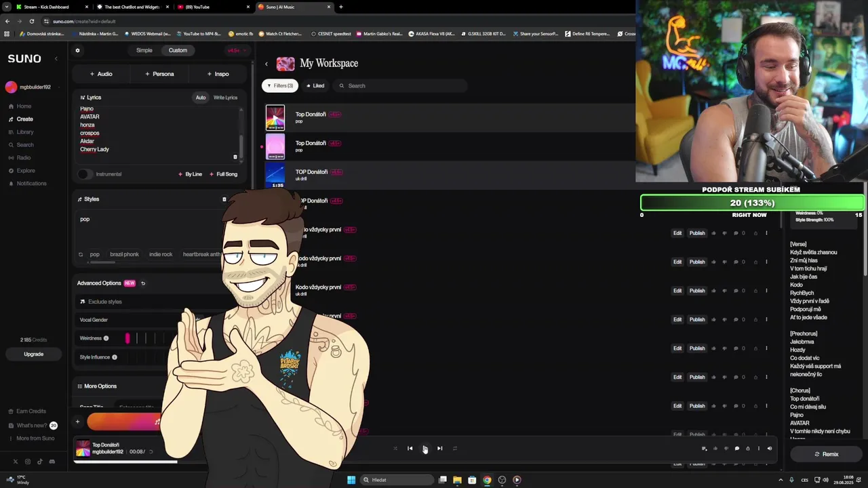Open the Library sidebar item
This screenshot has height=488, width=868.
click(x=21, y=132)
